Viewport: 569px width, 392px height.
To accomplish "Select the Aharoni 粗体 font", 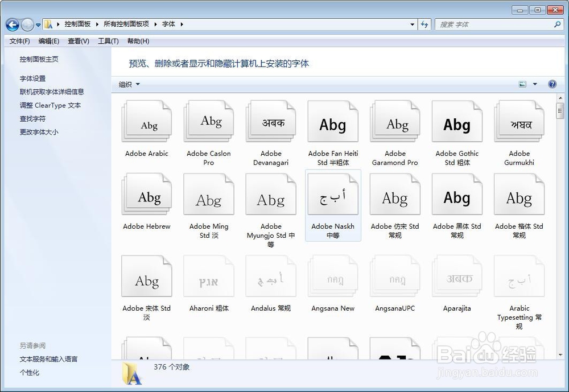I will pos(209,277).
